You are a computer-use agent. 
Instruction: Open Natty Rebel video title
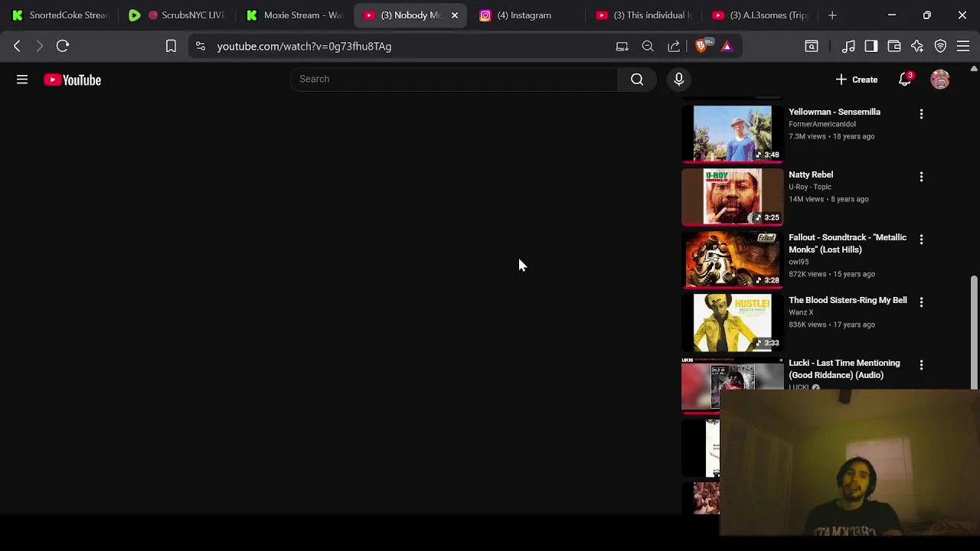click(x=811, y=174)
